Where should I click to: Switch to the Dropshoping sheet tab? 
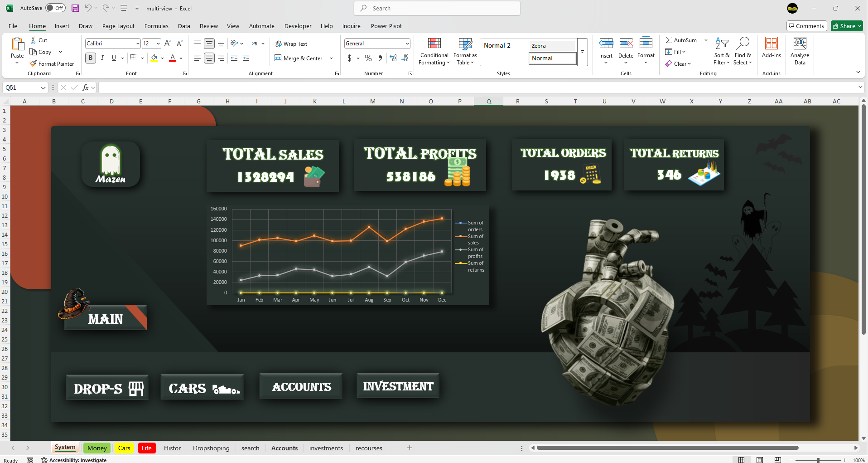click(211, 448)
